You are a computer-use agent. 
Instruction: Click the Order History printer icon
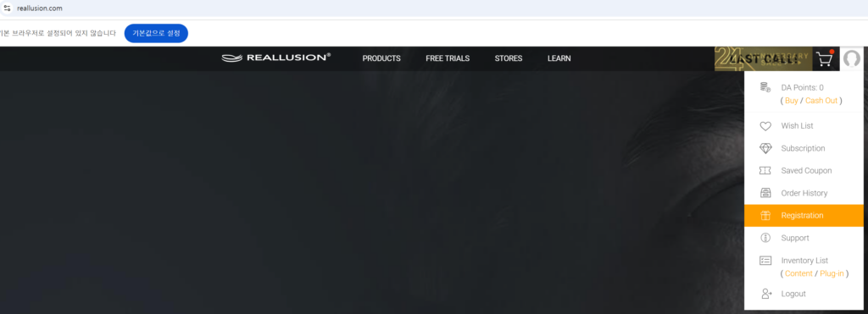(x=765, y=193)
